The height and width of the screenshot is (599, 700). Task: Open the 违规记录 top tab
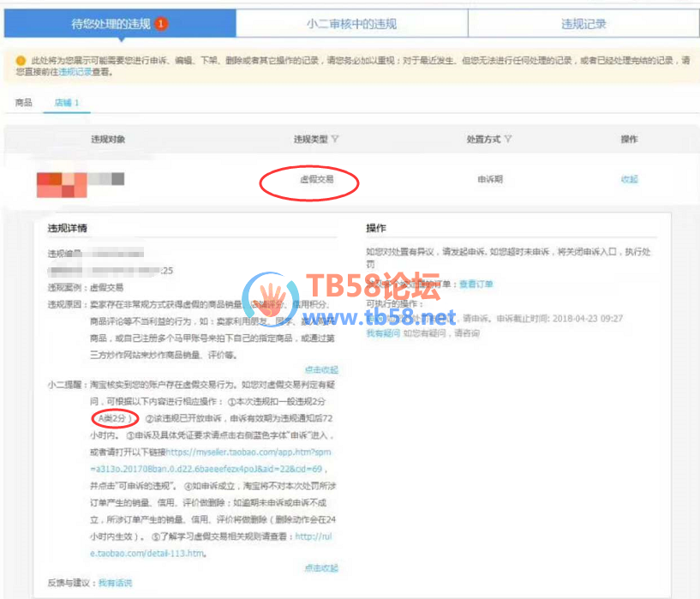coord(583,24)
